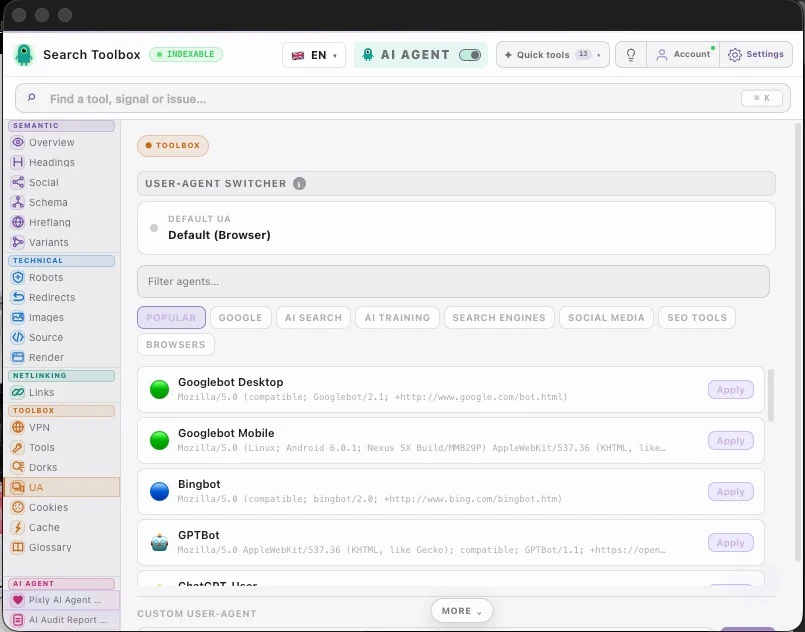Screen dimensions: 805x632
Task: Click the Filter agents input field
Action: pos(453,281)
